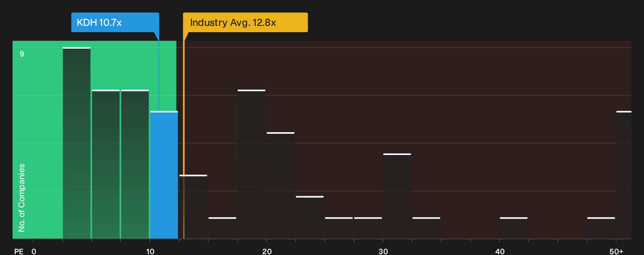Click the bar right after the industry average line
This screenshot has width=644, height=255.
(193, 207)
